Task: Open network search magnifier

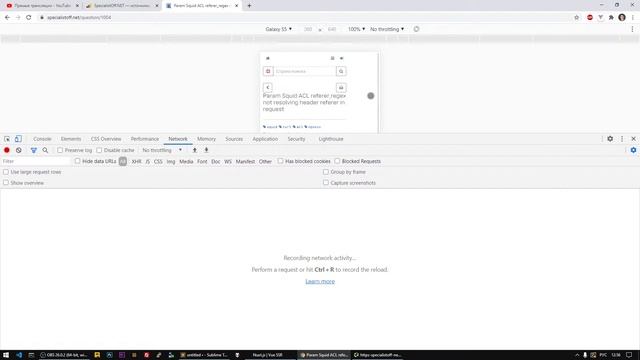Action: pos(45,150)
